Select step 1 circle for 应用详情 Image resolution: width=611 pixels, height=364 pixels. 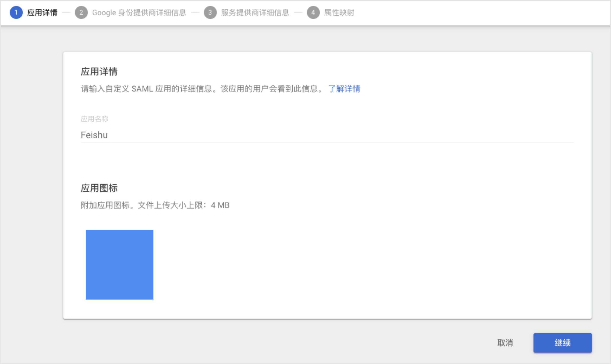(x=16, y=12)
